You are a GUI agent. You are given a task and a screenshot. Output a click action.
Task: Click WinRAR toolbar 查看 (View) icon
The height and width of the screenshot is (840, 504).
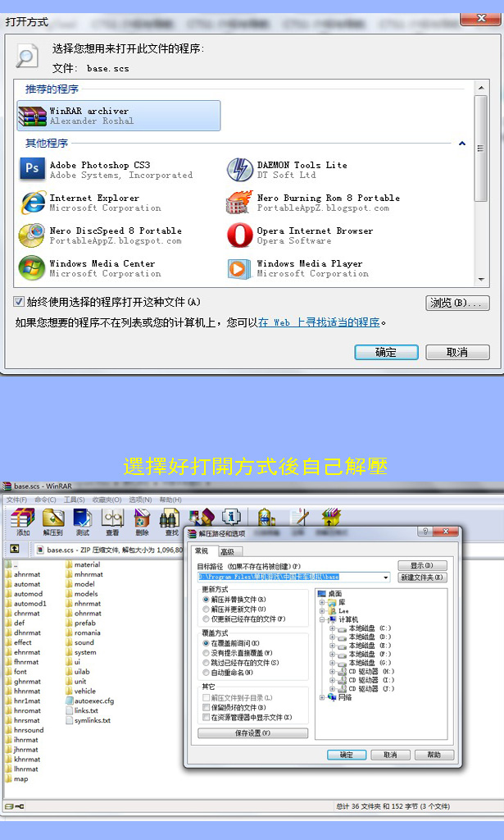pyautogui.click(x=112, y=523)
